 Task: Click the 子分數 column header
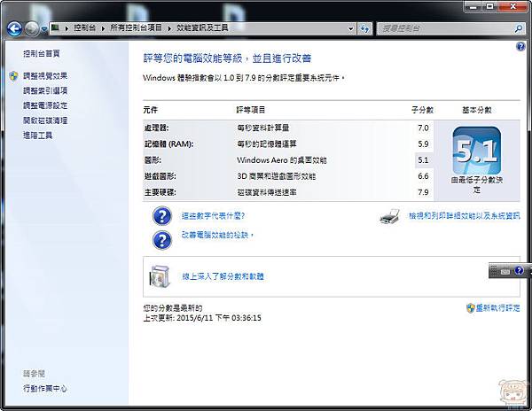coord(422,110)
